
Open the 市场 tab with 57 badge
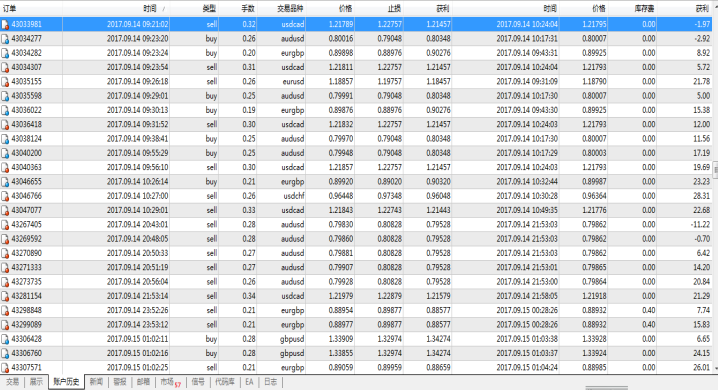point(170,382)
